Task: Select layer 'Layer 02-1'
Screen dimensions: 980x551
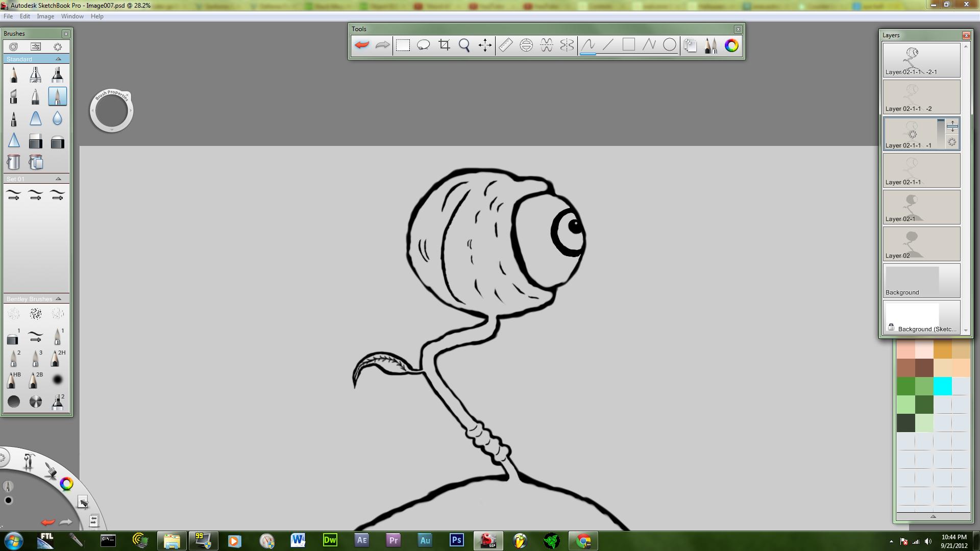Action: coord(922,207)
